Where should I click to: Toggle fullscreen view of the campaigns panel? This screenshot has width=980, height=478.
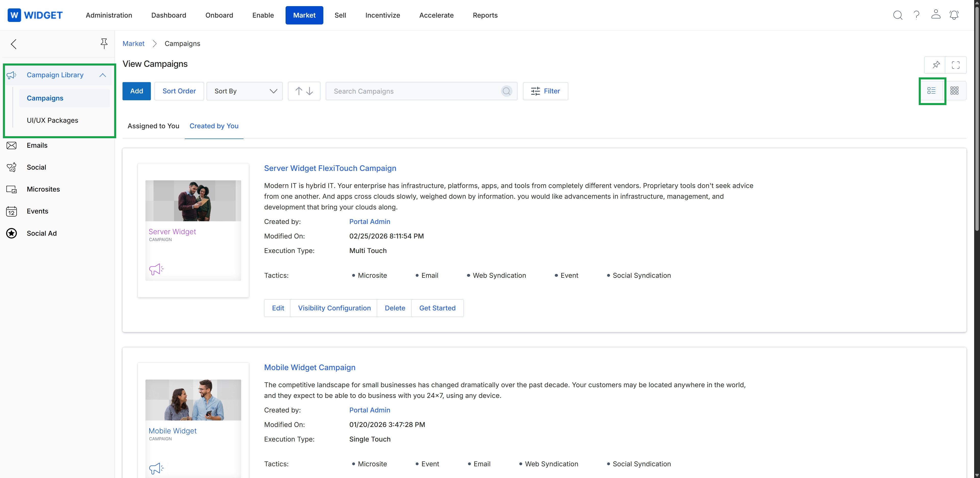tap(956, 65)
